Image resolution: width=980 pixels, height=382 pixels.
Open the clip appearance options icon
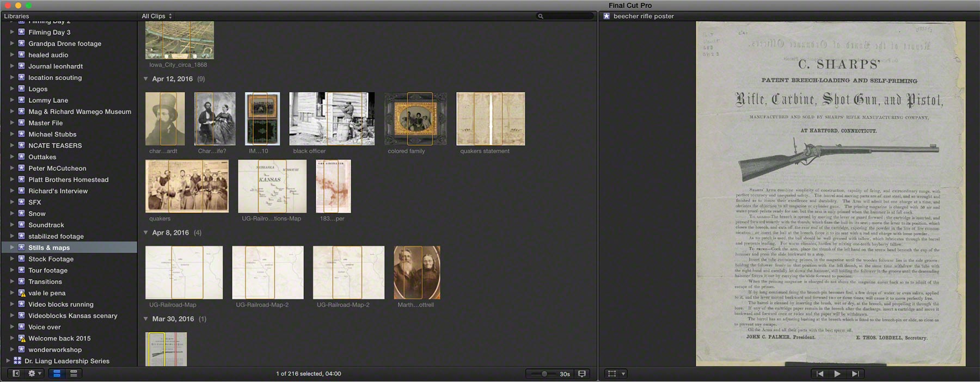pos(582,374)
